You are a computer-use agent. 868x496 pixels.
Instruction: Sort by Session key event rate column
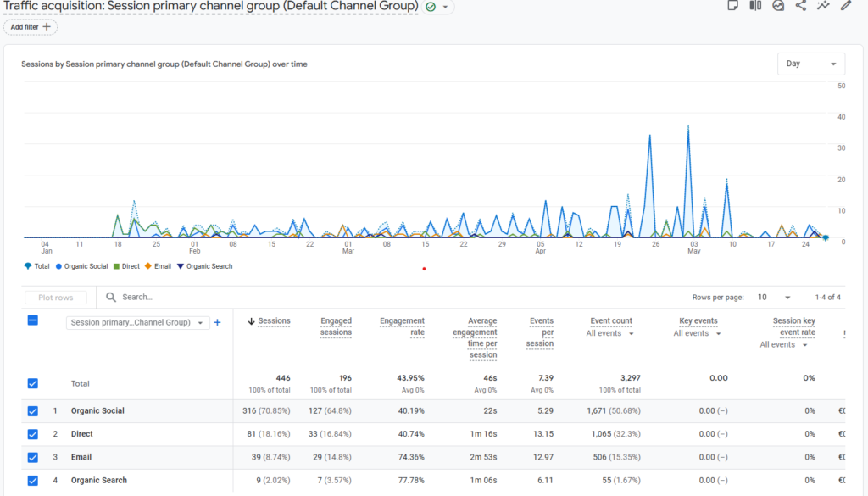click(793, 326)
